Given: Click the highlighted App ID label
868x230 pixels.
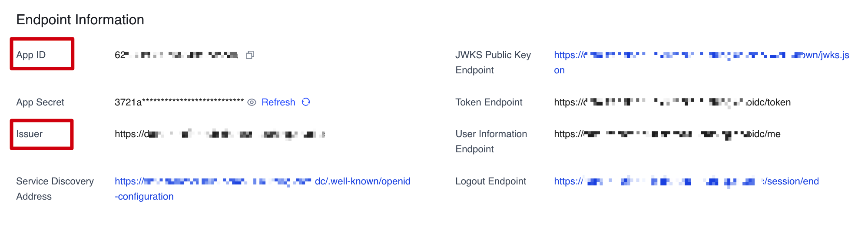Looking at the screenshot, I should 31,55.
